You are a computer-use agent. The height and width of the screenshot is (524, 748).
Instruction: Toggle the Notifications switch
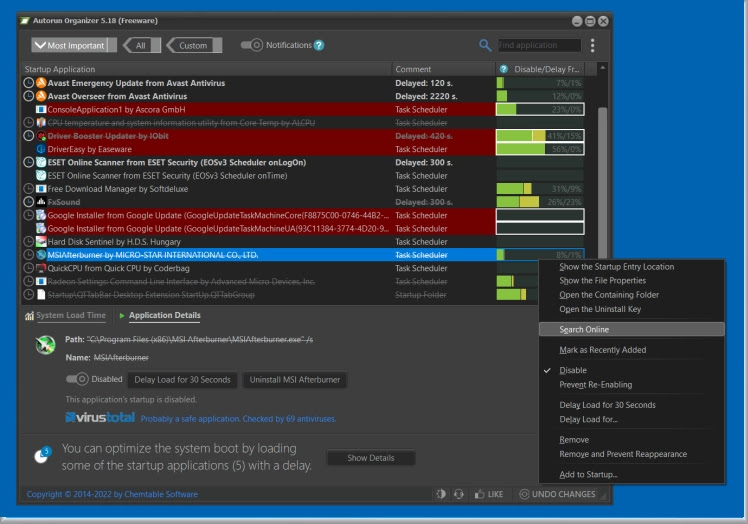click(x=251, y=45)
